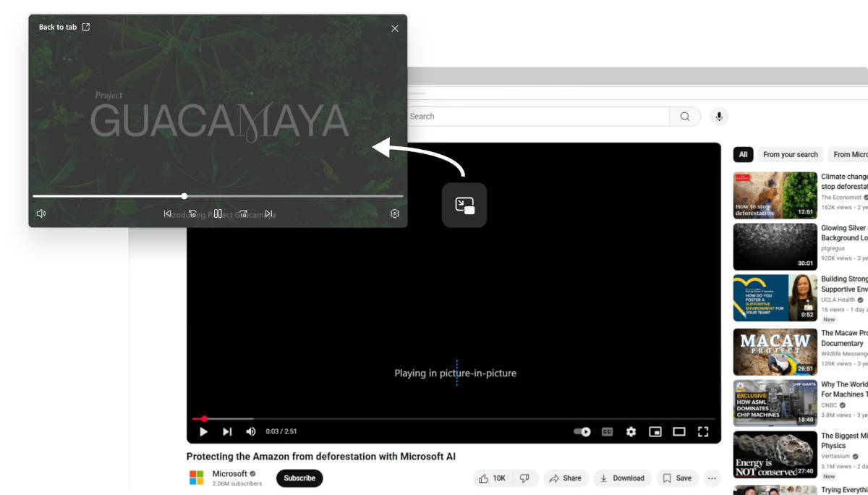Image resolution: width=868 pixels, height=495 pixels.
Task: Toggle closed captions CC
Action: click(x=608, y=431)
